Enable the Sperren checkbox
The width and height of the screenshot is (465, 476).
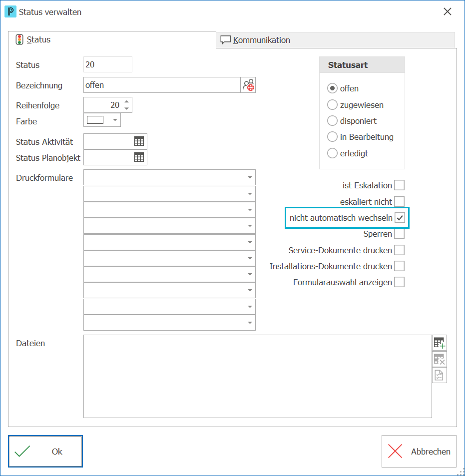click(400, 234)
